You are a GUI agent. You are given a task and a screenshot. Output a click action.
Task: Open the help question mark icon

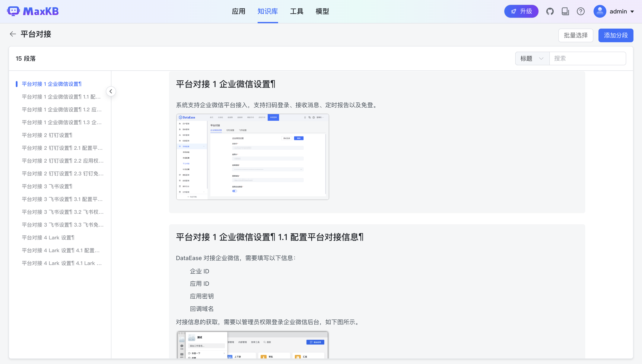pyautogui.click(x=581, y=11)
